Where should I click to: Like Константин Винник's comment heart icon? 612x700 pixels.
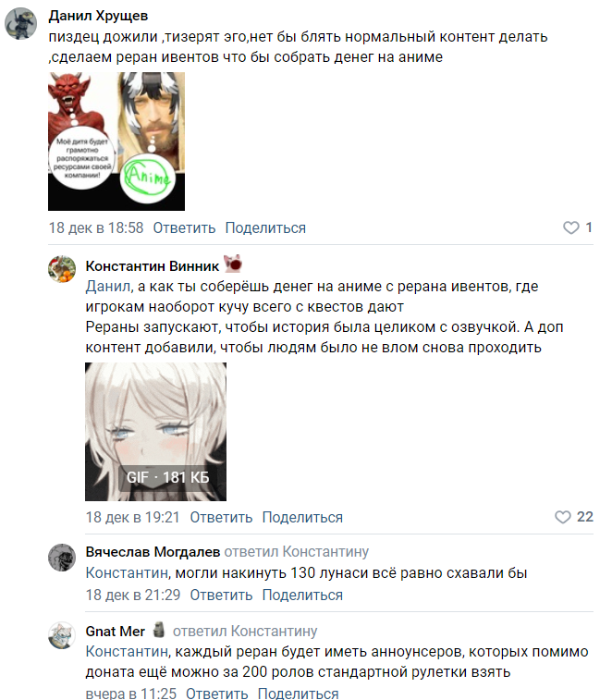(562, 517)
